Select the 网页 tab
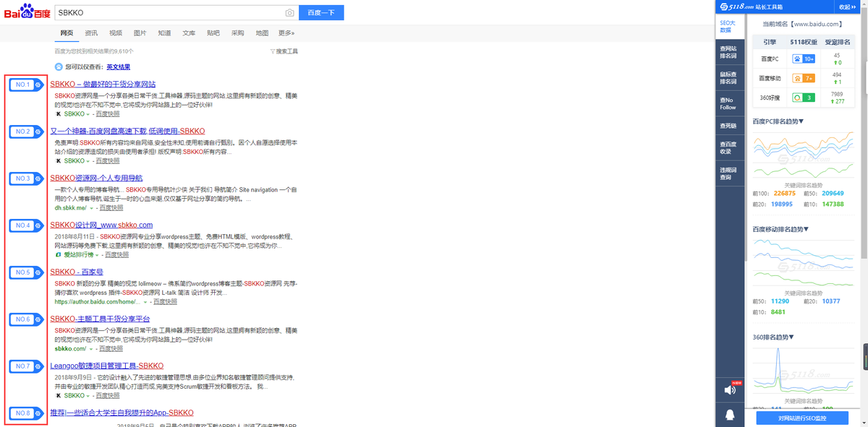Image resolution: width=868 pixels, height=427 pixels. click(67, 33)
